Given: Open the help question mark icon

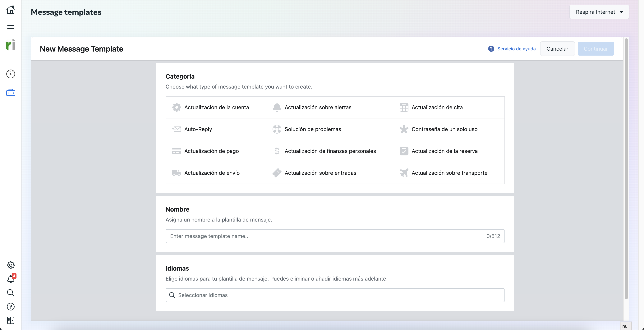Looking at the screenshot, I should click(x=11, y=307).
